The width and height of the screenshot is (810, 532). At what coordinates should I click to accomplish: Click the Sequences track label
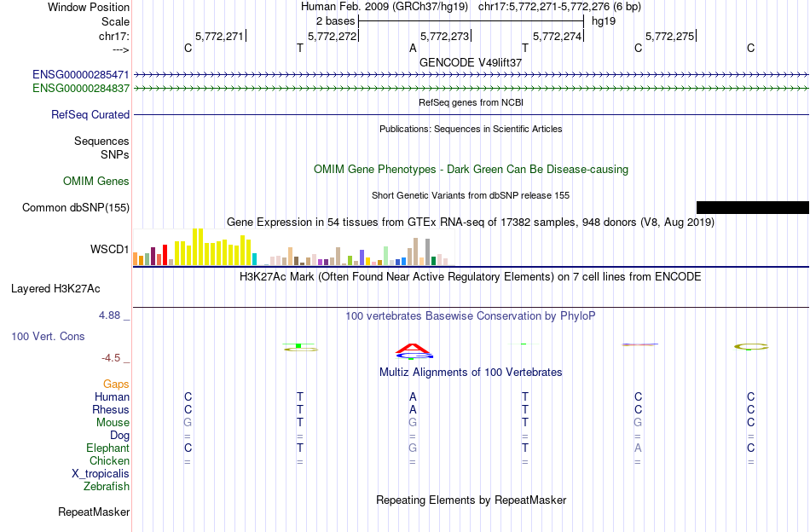coord(101,141)
